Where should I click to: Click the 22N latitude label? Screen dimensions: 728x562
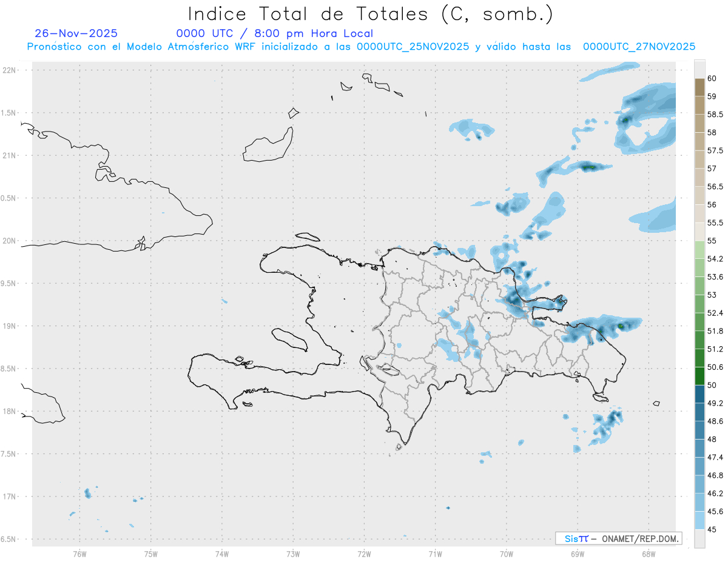pyautogui.click(x=10, y=70)
